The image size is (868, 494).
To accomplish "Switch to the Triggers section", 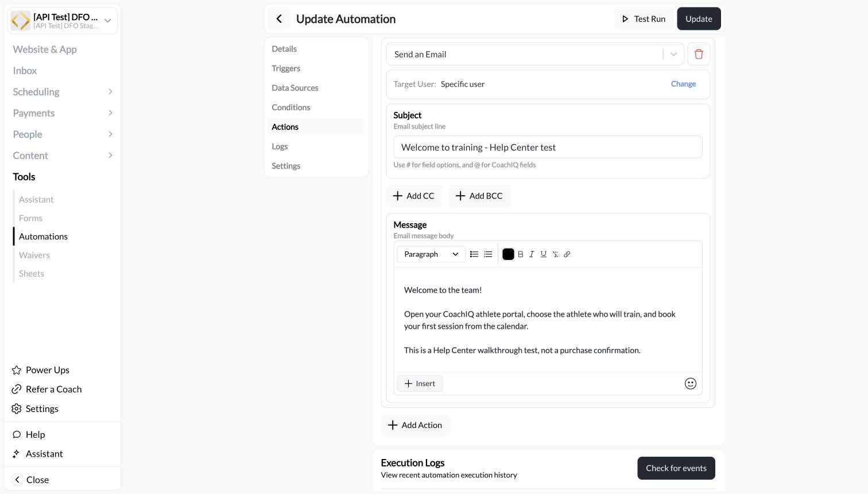I will [316, 68].
